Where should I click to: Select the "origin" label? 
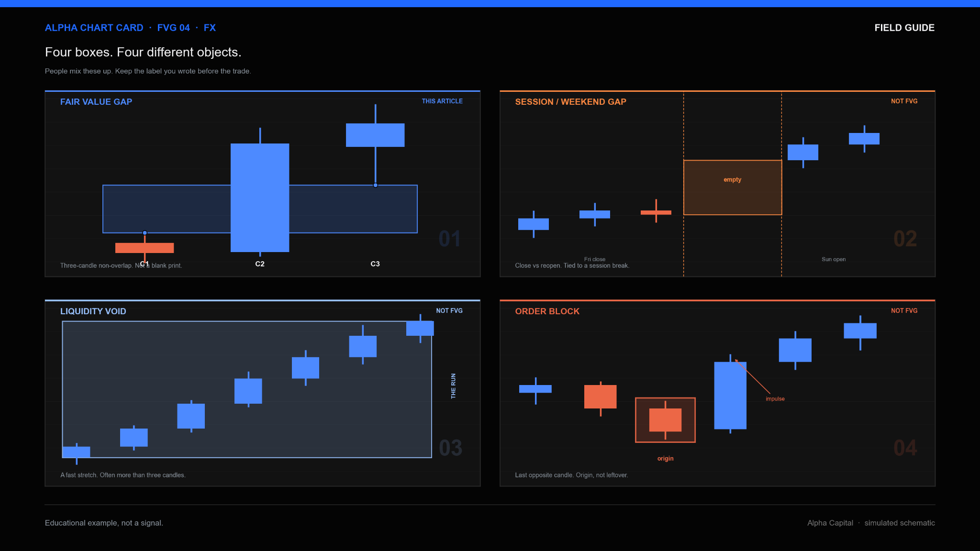pyautogui.click(x=665, y=459)
